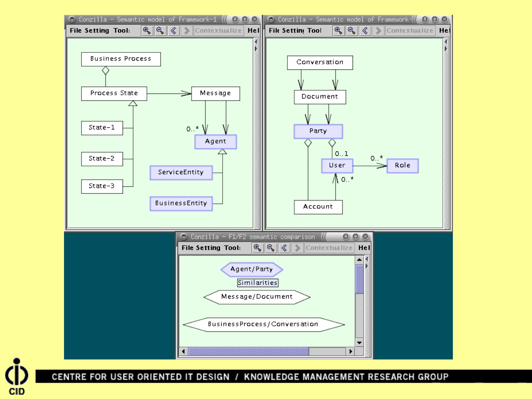
Task: Click the Similarities label in comparison map
Action: pos(258,283)
